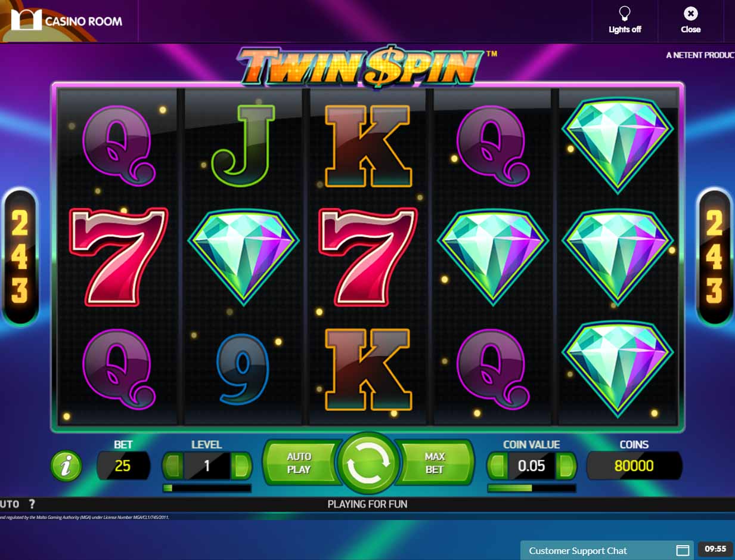The image size is (735, 560).
Task: Raise the coin value with right arrow
Action: [566, 466]
